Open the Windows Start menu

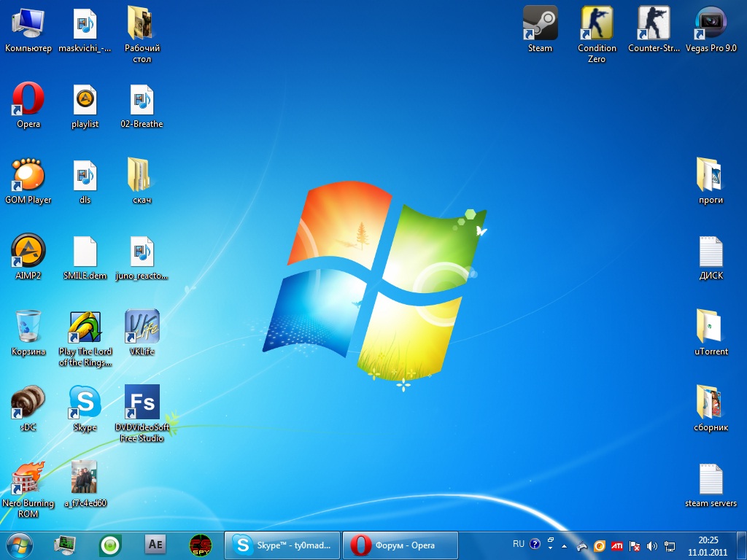[20, 545]
